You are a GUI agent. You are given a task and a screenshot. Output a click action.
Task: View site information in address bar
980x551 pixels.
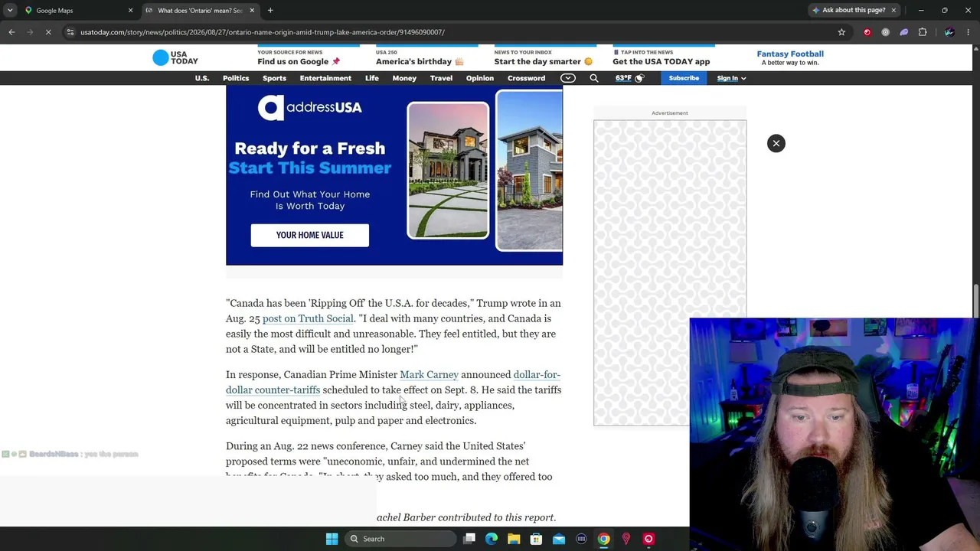point(70,32)
